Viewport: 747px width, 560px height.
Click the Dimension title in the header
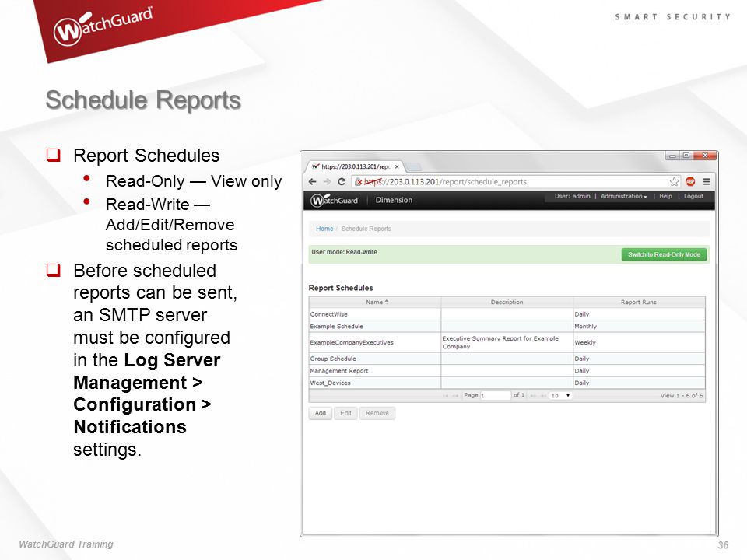[x=394, y=200]
